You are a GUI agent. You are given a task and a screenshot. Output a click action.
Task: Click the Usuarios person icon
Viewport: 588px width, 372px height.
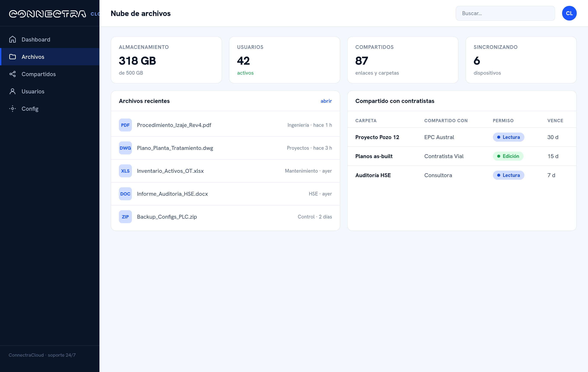pos(13,91)
